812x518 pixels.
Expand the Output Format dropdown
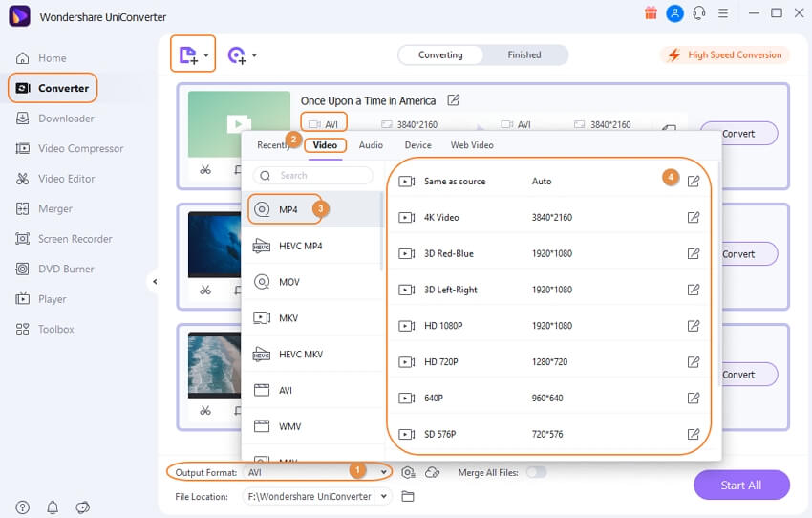click(x=384, y=472)
